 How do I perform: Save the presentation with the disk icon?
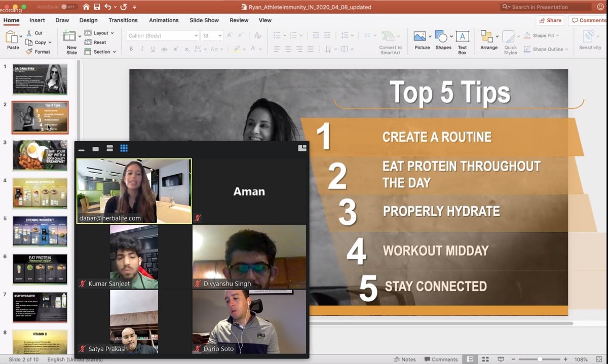click(97, 7)
